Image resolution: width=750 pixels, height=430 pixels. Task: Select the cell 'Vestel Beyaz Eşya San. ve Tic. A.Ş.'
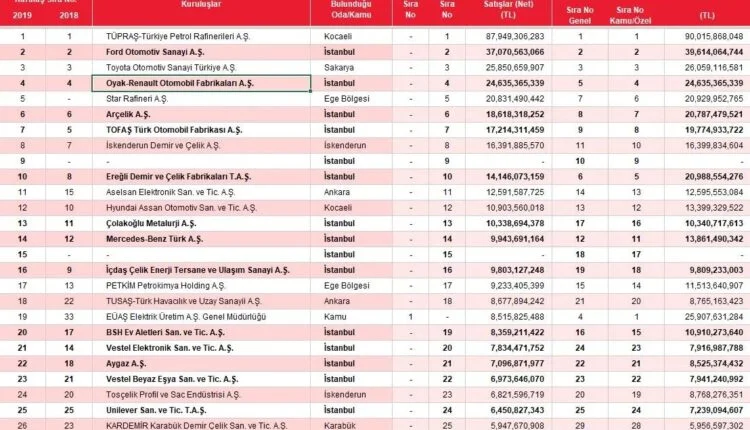click(x=201, y=379)
